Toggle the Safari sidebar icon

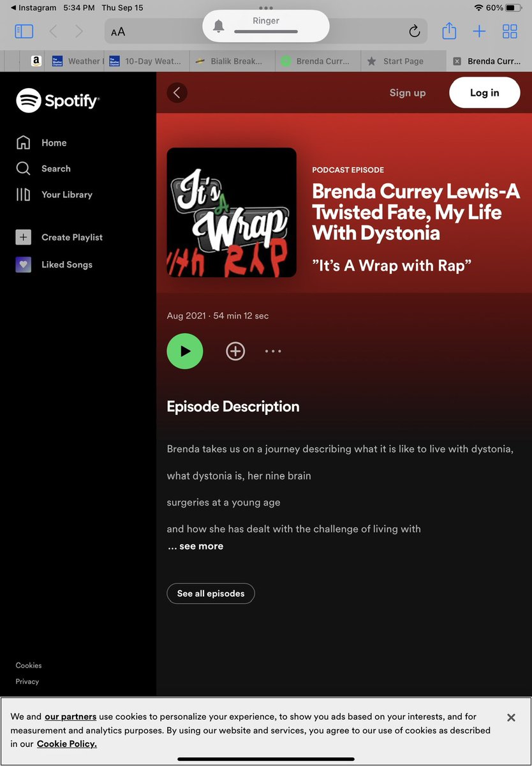[24, 31]
